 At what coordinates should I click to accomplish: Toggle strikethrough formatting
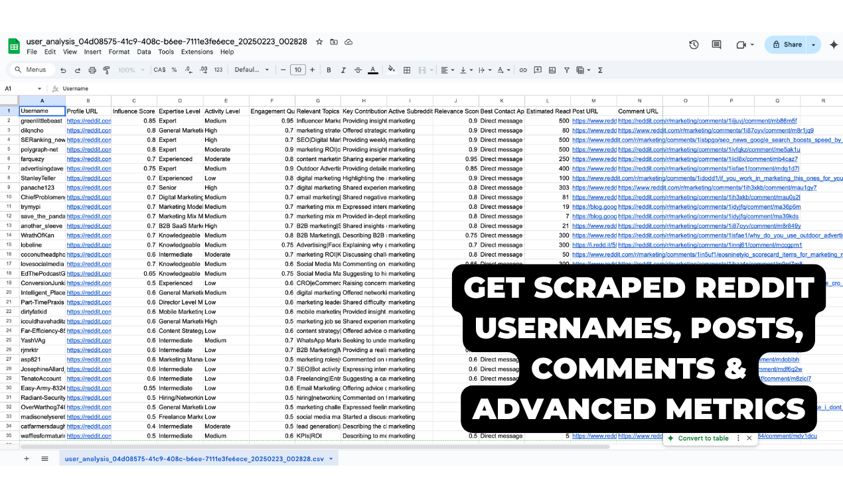[x=357, y=70]
